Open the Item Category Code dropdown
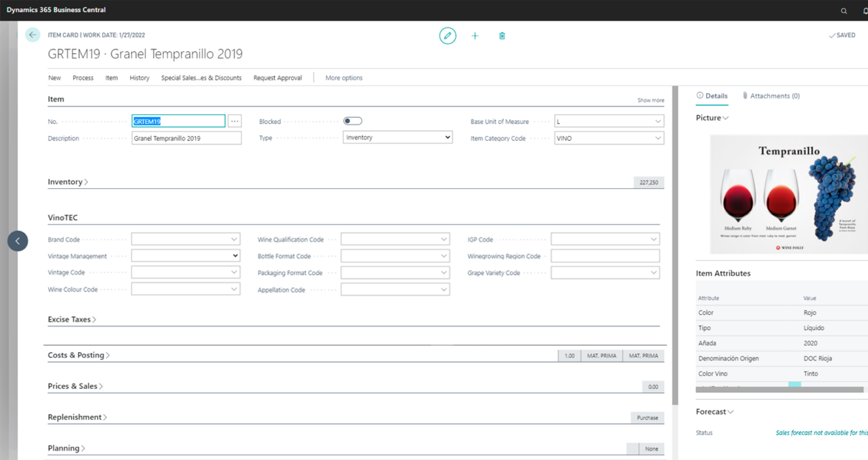Image resolution: width=868 pixels, height=460 pixels. point(657,138)
